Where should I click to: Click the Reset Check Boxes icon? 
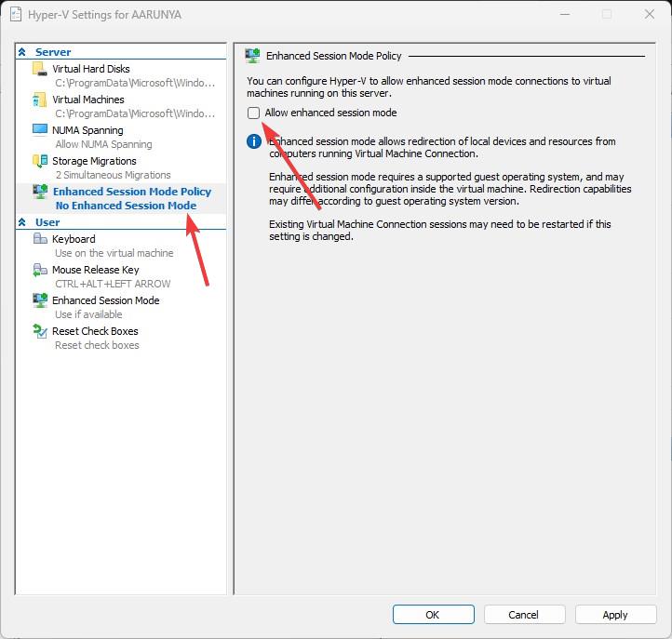(x=40, y=331)
